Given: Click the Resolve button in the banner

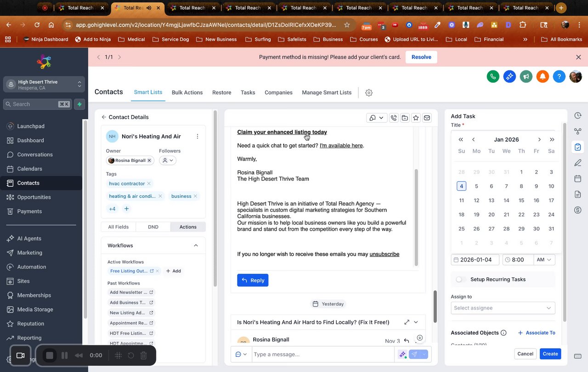Looking at the screenshot, I should pyautogui.click(x=421, y=57).
